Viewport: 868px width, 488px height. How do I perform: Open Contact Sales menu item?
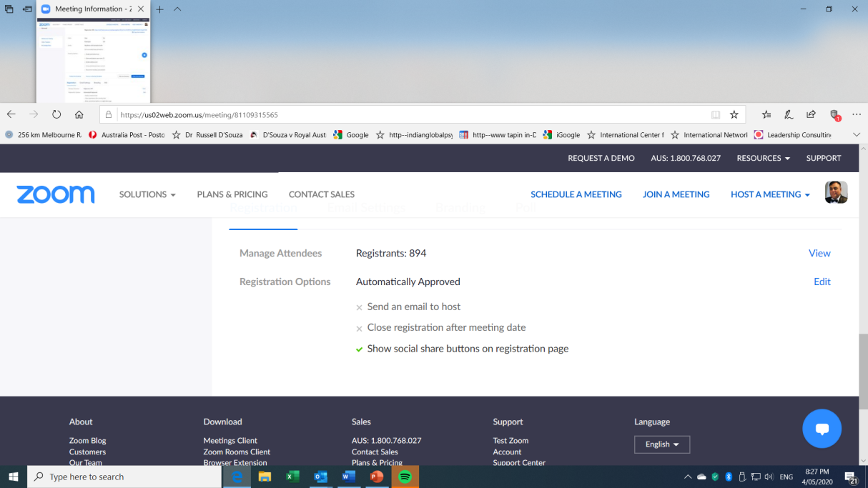pyautogui.click(x=322, y=194)
